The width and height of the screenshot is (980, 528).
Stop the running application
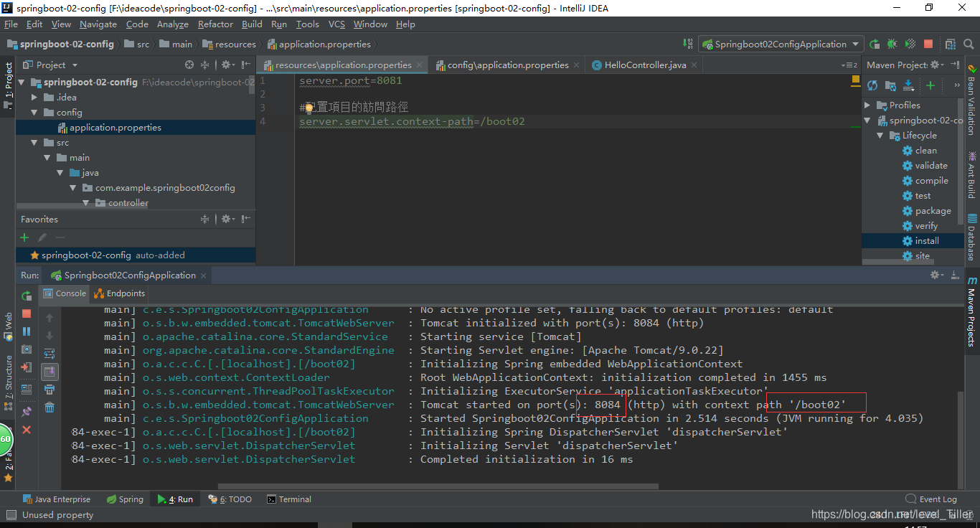tap(26, 315)
